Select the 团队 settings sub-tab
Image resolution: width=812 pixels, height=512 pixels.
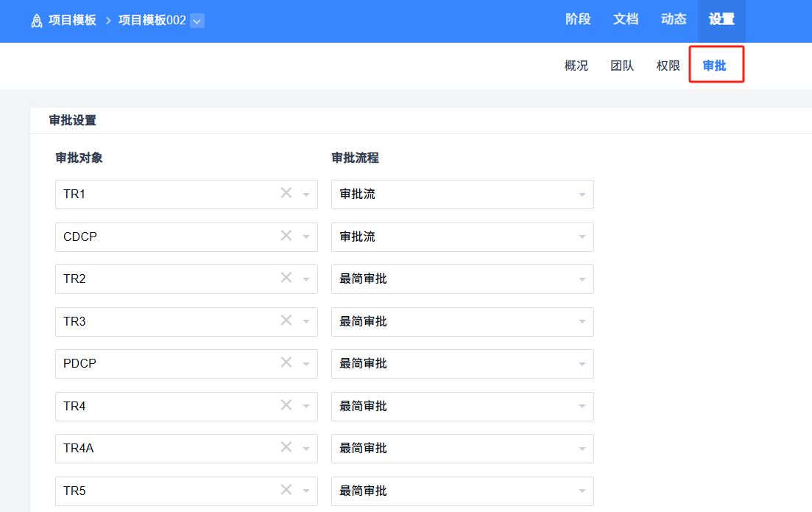coord(622,66)
